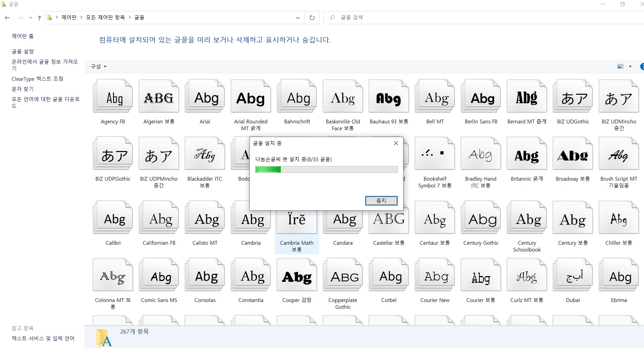The width and height of the screenshot is (644, 348).
Task: Select the Century Schoolbook font icon
Action: click(x=527, y=217)
